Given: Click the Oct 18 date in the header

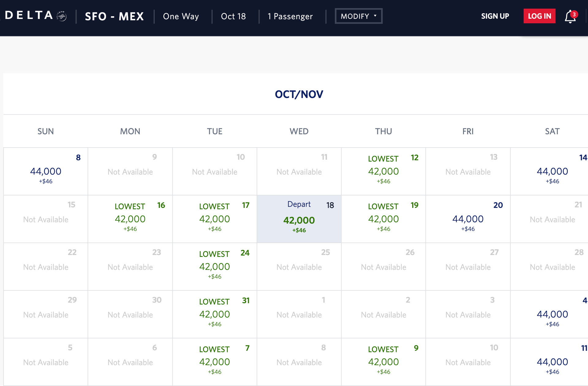Looking at the screenshot, I should [x=233, y=16].
